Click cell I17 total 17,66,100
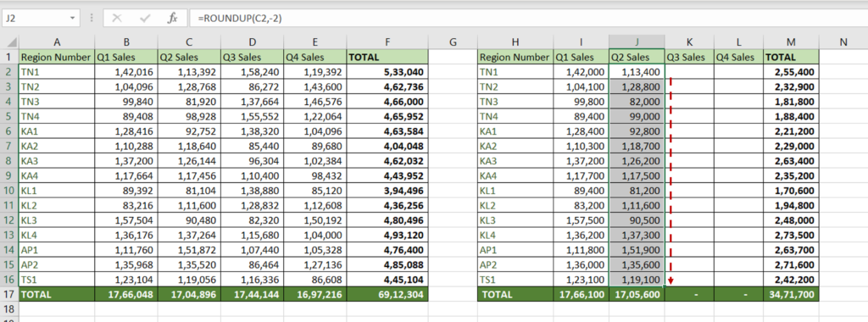 [x=581, y=295]
